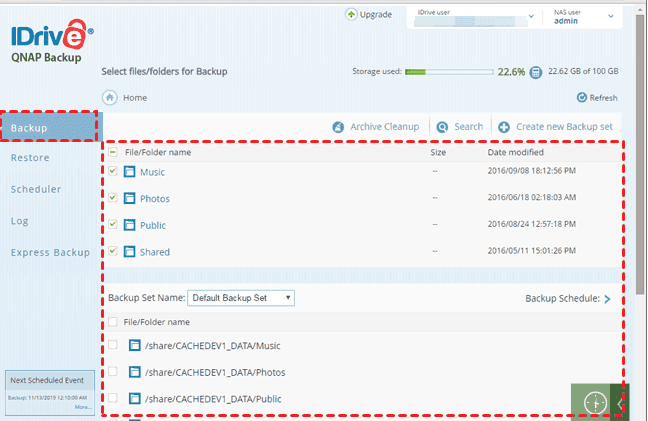Image resolution: width=648 pixels, height=421 pixels.
Task: Click /share/CACHEDEV1_DATA/Photos path text
Action: (215, 373)
